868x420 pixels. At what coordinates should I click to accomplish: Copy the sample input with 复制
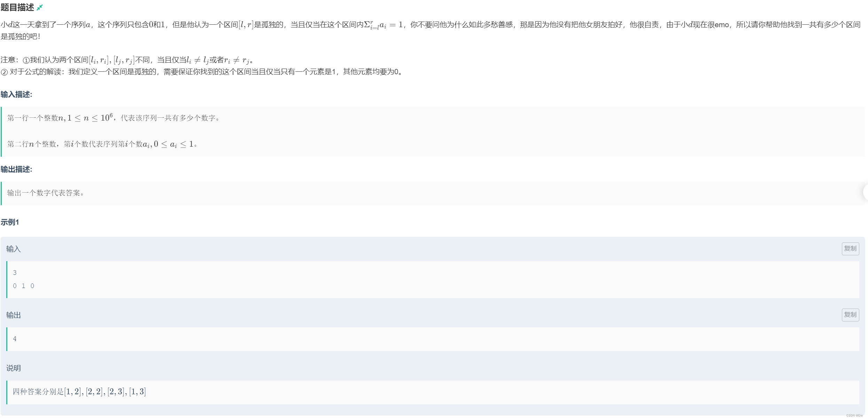click(x=850, y=249)
